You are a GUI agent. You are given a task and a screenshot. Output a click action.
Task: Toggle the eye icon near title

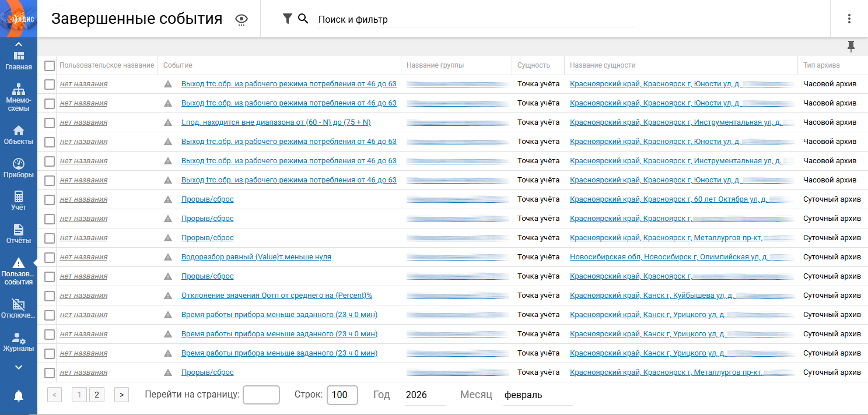tap(242, 20)
